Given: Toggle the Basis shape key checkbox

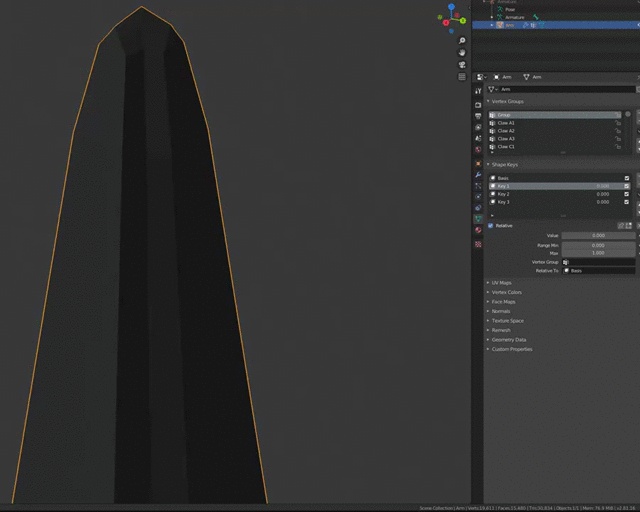Looking at the screenshot, I should (x=627, y=178).
